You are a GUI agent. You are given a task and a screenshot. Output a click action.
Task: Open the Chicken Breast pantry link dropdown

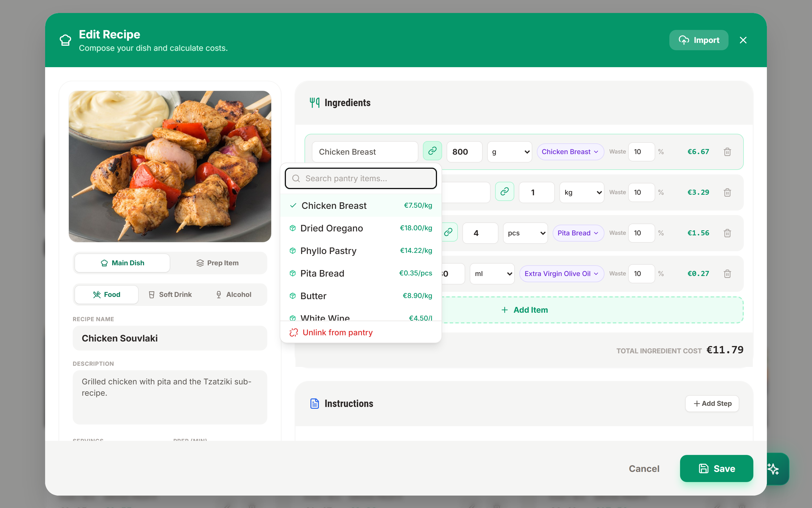click(x=570, y=152)
